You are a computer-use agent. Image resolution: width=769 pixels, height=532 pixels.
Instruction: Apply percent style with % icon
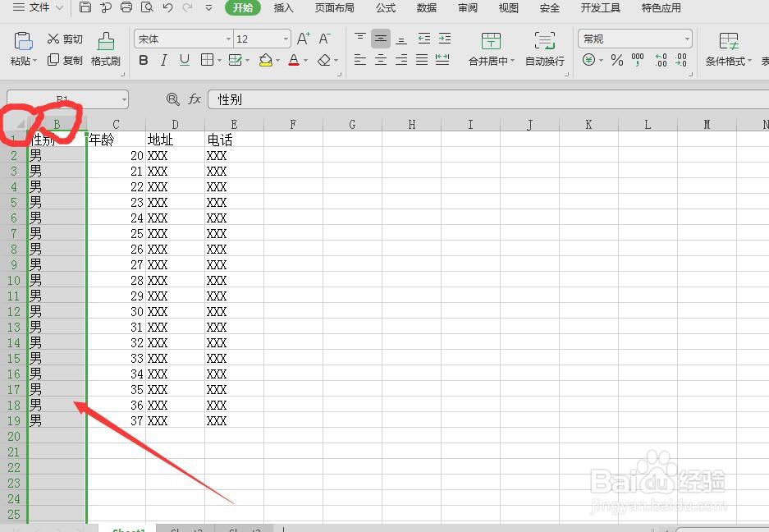[617, 60]
